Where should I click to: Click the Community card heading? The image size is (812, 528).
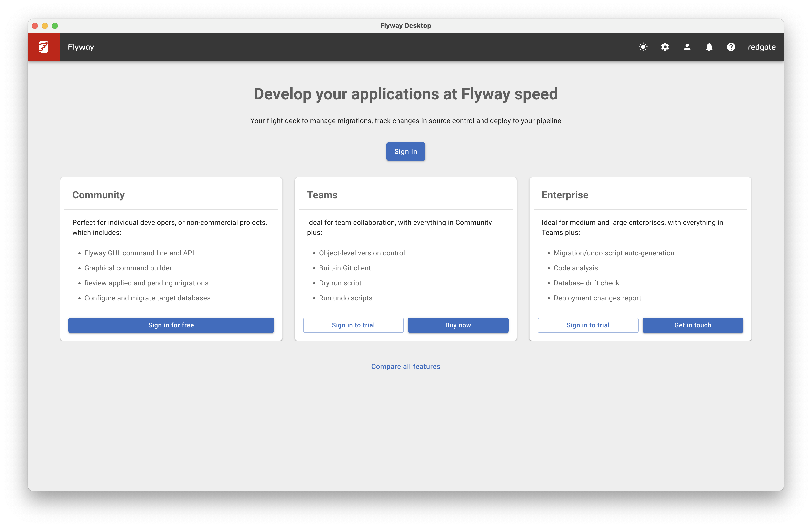(98, 195)
